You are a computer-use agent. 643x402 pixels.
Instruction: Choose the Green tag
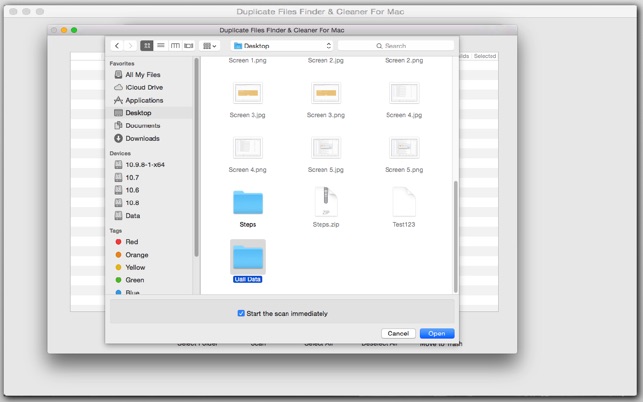tap(135, 280)
